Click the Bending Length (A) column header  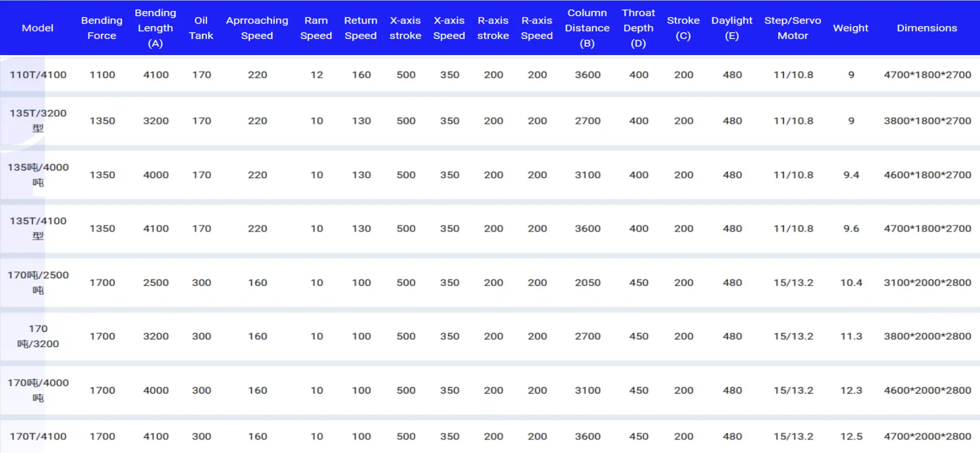tap(156, 28)
